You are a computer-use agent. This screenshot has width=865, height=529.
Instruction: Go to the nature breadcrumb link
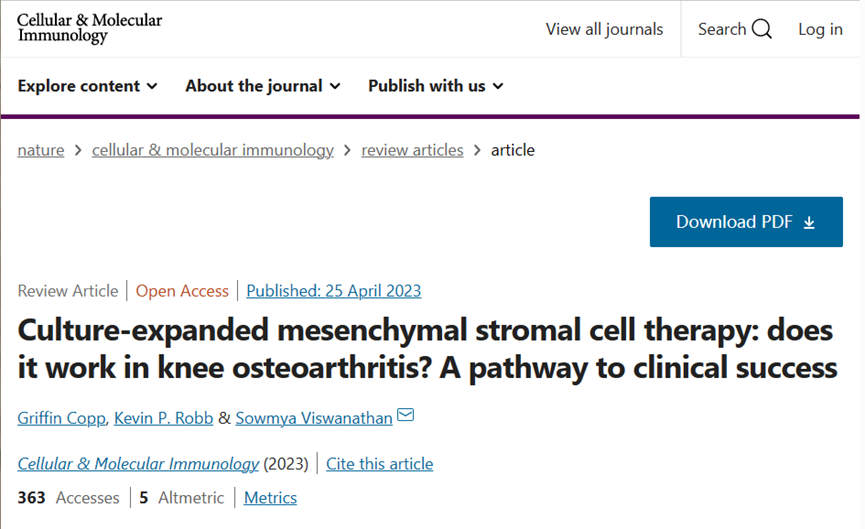(41, 150)
